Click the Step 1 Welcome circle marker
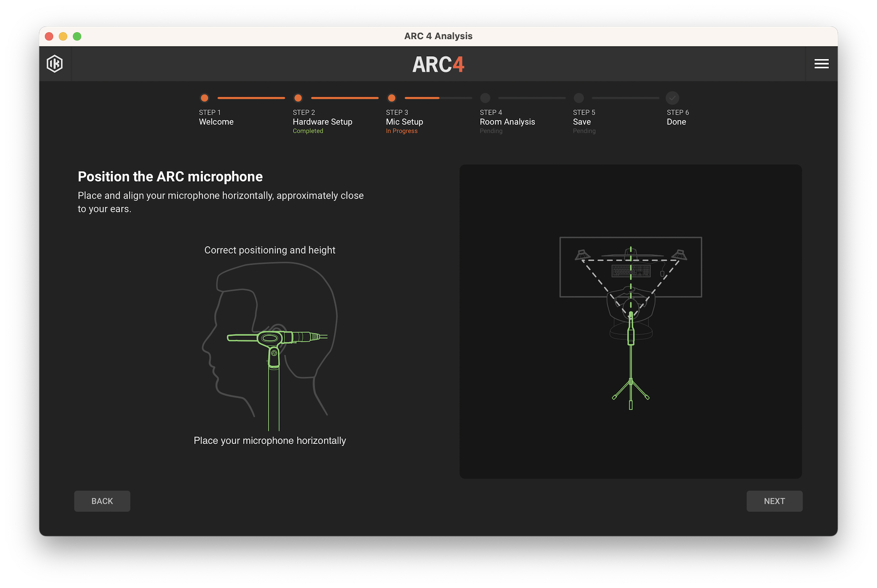The image size is (877, 588). 205,98
